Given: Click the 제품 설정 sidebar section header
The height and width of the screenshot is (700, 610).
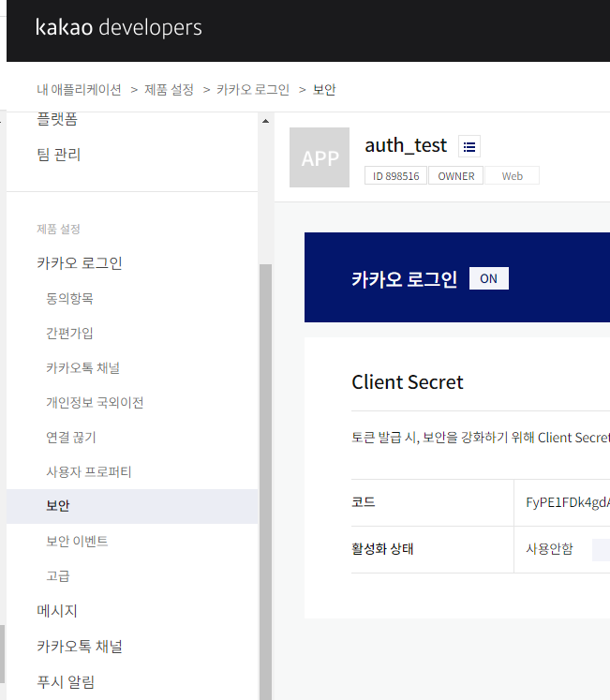Looking at the screenshot, I should click(x=58, y=229).
